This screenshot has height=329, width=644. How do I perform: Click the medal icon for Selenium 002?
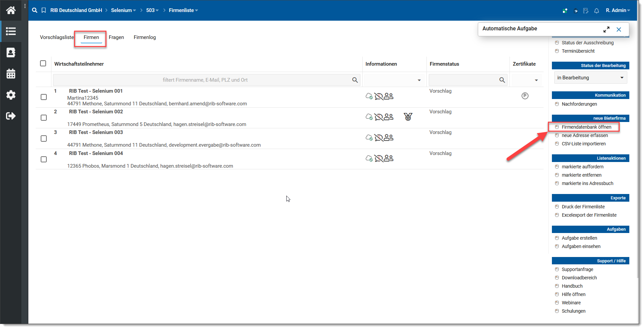point(408,117)
